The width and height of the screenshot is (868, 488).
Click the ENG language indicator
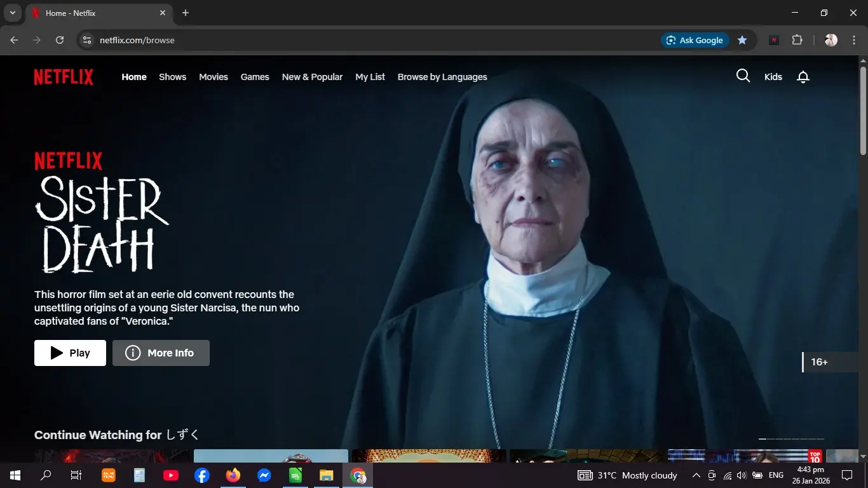[776, 475]
